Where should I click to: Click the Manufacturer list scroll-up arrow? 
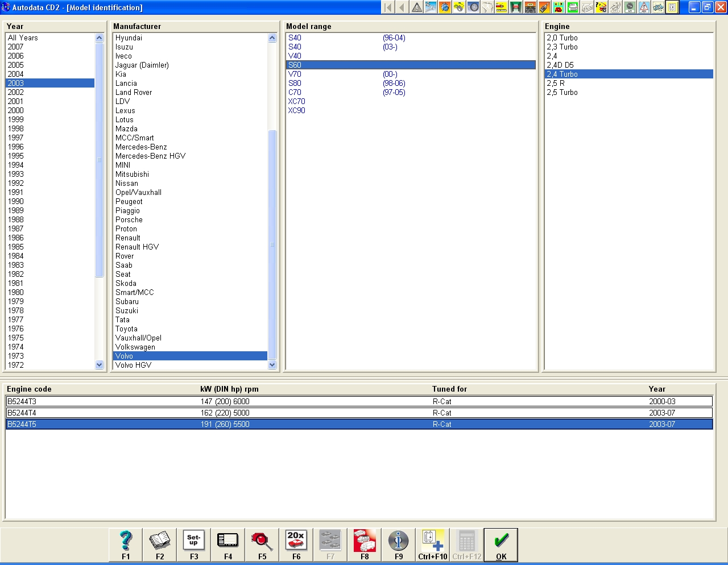pos(272,38)
